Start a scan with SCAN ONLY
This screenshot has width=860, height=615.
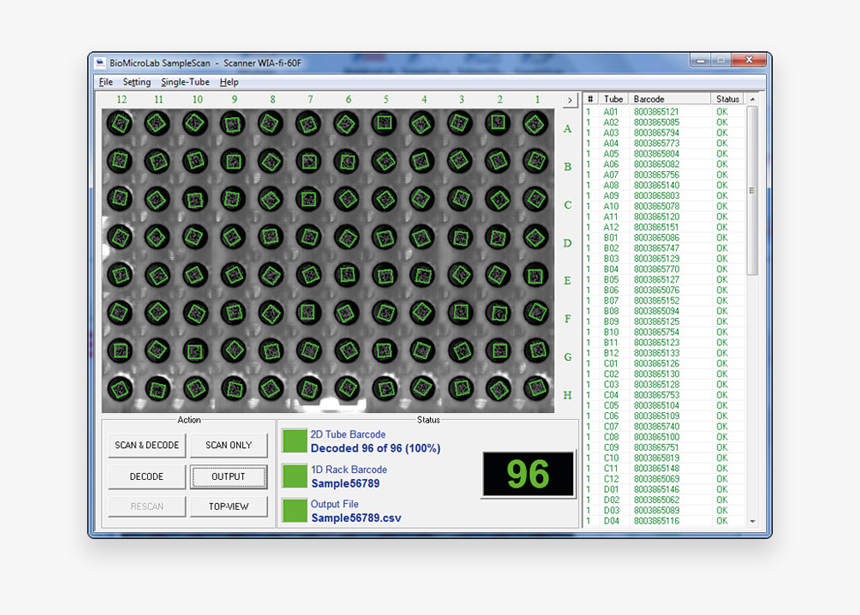pyautogui.click(x=229, y=445)
